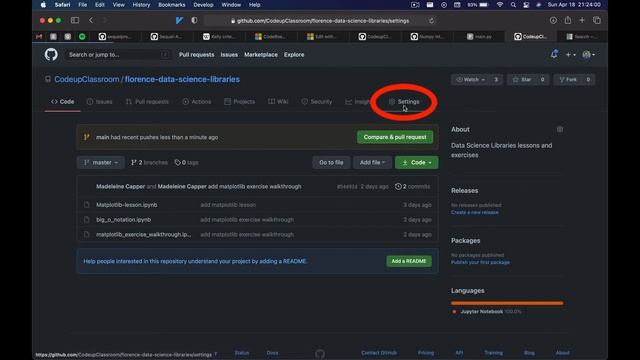Open the Bookmarks menu
This screenshot has height=360, width=640.
tap(171, 5)
